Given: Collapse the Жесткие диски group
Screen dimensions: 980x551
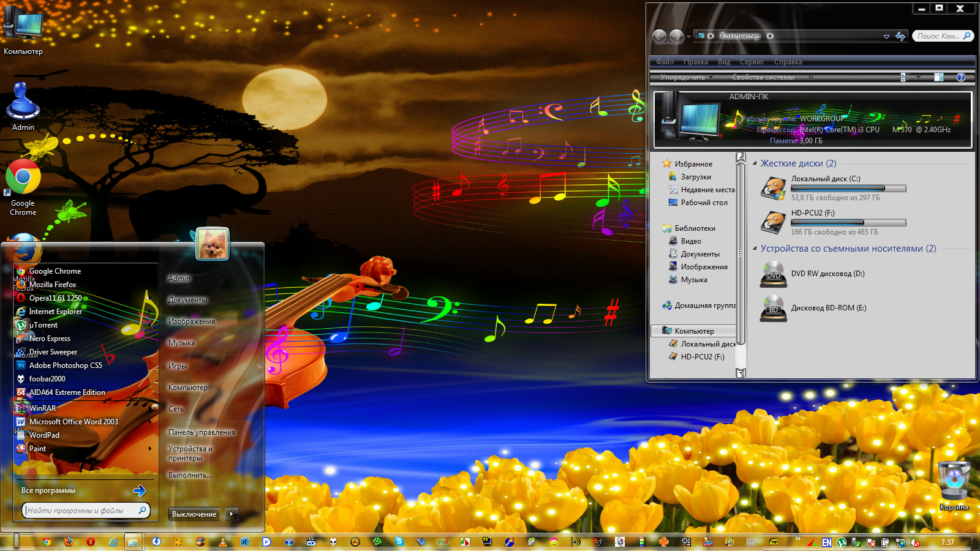Looking at the screenshot, I should pos(755,163).
